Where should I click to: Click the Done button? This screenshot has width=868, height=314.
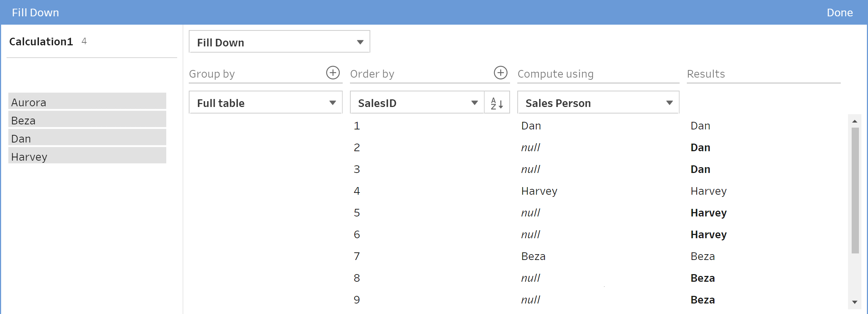[839, 13]
